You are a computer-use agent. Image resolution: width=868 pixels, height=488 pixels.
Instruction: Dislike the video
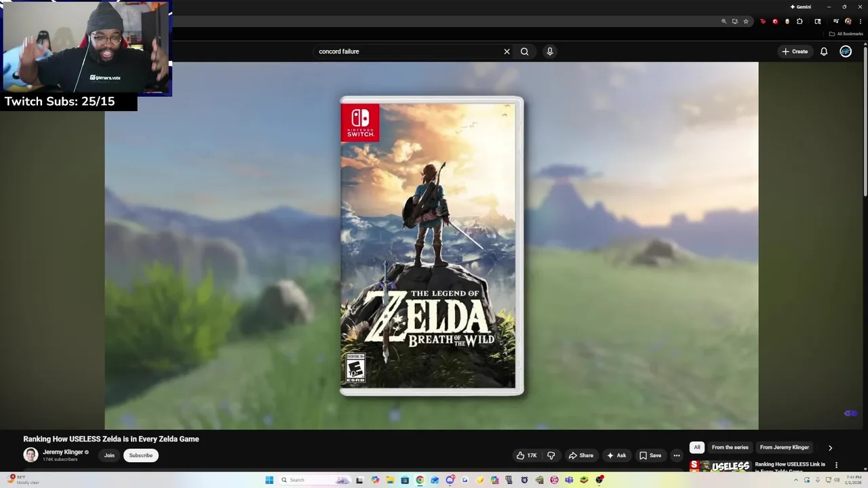(x=551, y=455)
